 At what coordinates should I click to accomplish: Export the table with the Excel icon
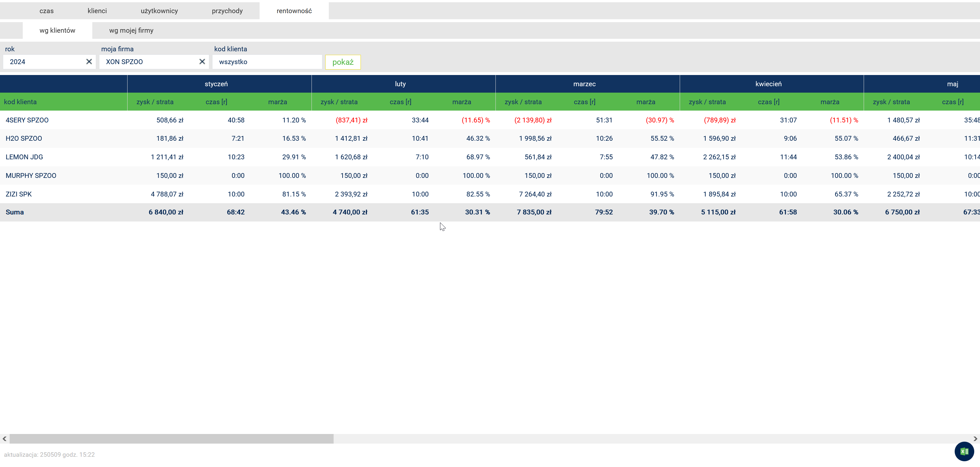[964, 451]
